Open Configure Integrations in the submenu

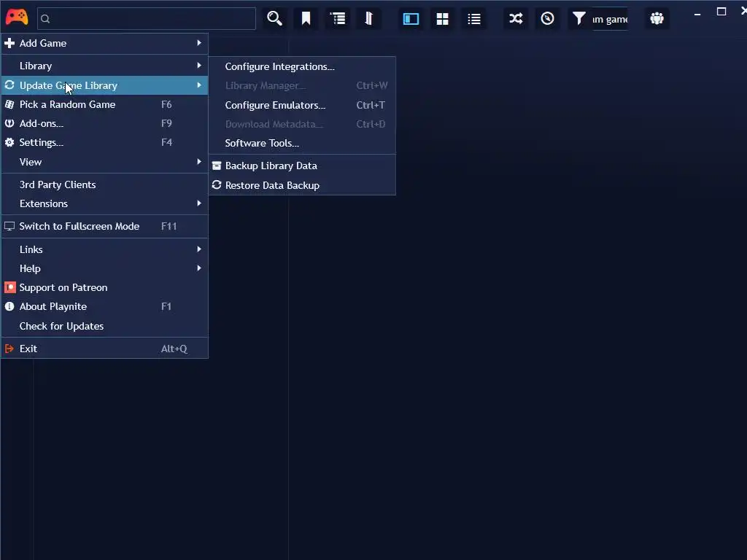point(302,66)
